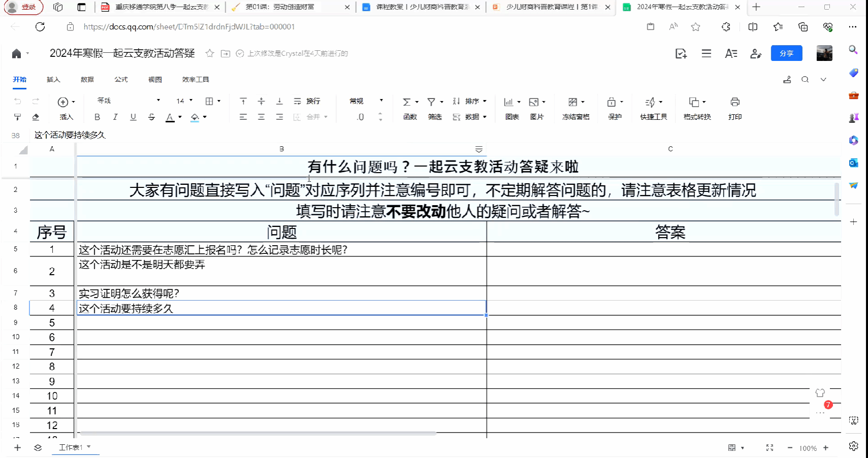Click the 登录 login button
This screenshot has width=868, height=458.
pos(24,7)
